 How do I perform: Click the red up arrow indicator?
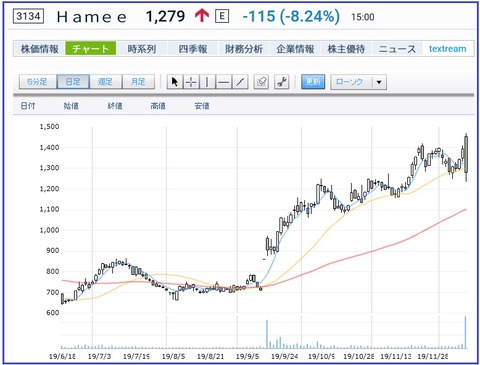click(x=202, y=16)
